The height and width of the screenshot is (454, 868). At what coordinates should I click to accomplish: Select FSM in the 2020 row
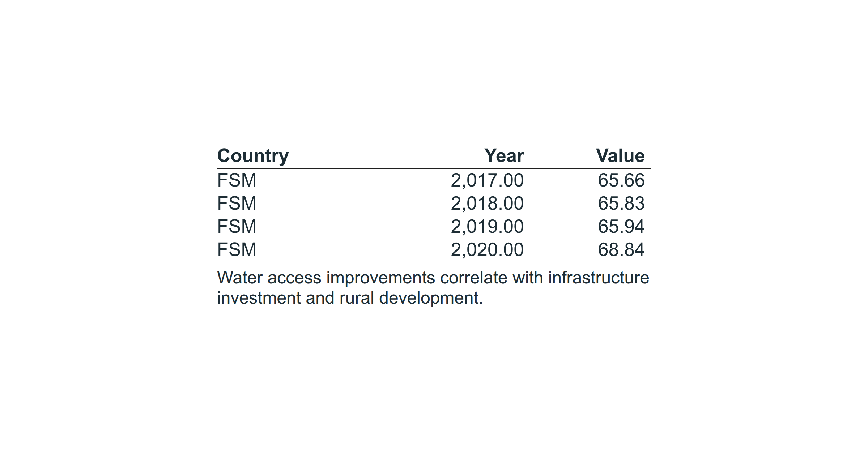(x=237, y=250)
